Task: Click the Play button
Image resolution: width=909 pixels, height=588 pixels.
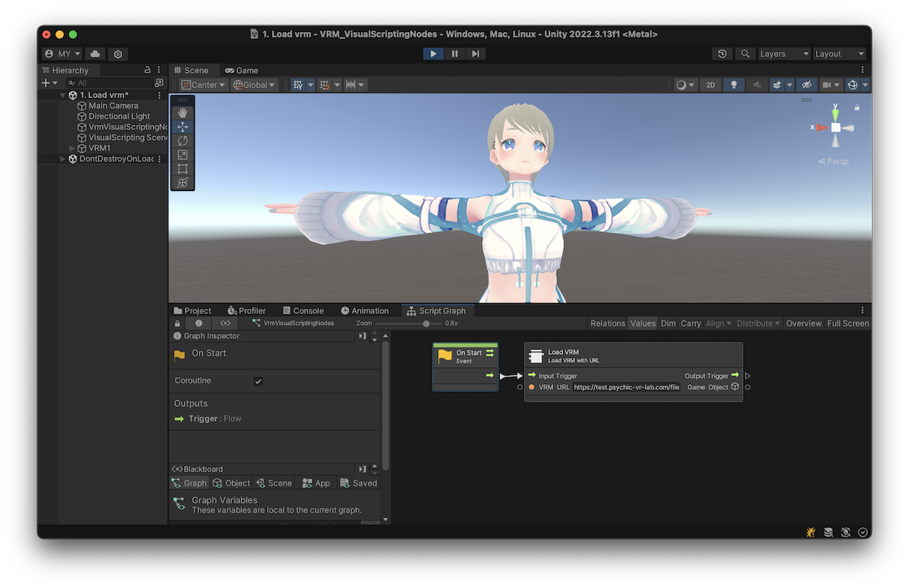Action: [433, 54]
